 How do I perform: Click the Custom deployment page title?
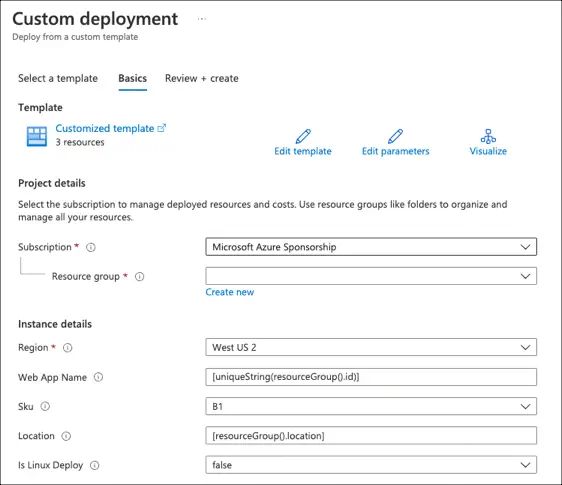pos(95,19)
